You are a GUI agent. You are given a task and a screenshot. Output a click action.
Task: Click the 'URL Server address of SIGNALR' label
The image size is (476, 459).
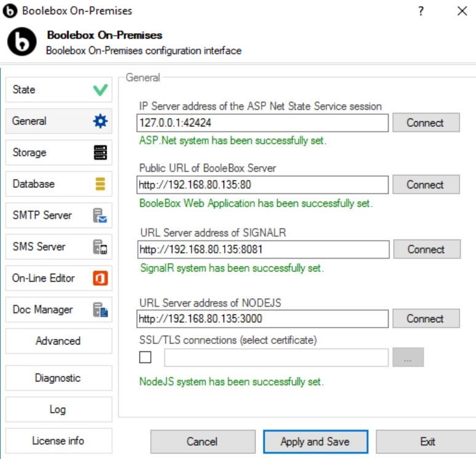coord(213,233)
